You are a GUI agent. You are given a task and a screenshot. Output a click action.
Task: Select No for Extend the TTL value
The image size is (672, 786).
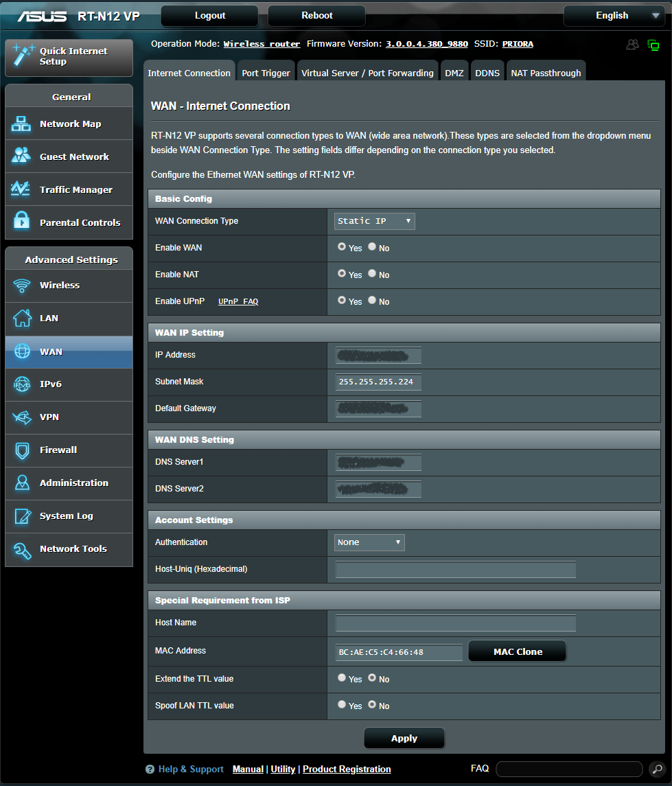click(372, 678)
